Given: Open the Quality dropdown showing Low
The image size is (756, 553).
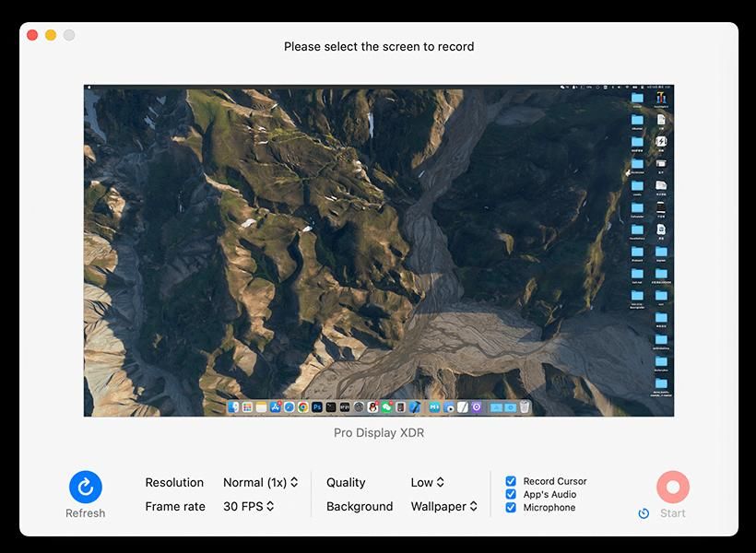Looking at the screenshot, I should pyautogui.click(x=427, y=482).
